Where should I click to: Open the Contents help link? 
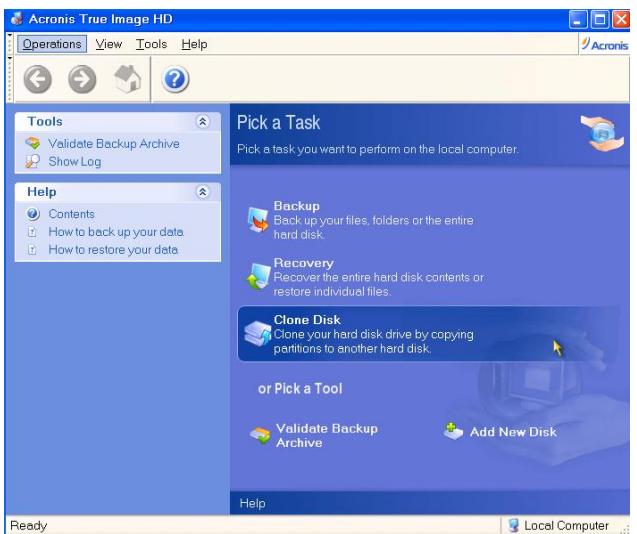72,214
